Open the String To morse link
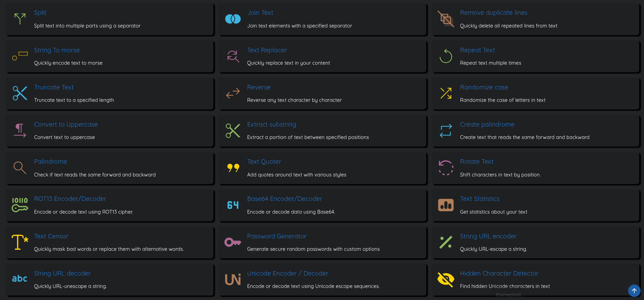 [57, 50]
